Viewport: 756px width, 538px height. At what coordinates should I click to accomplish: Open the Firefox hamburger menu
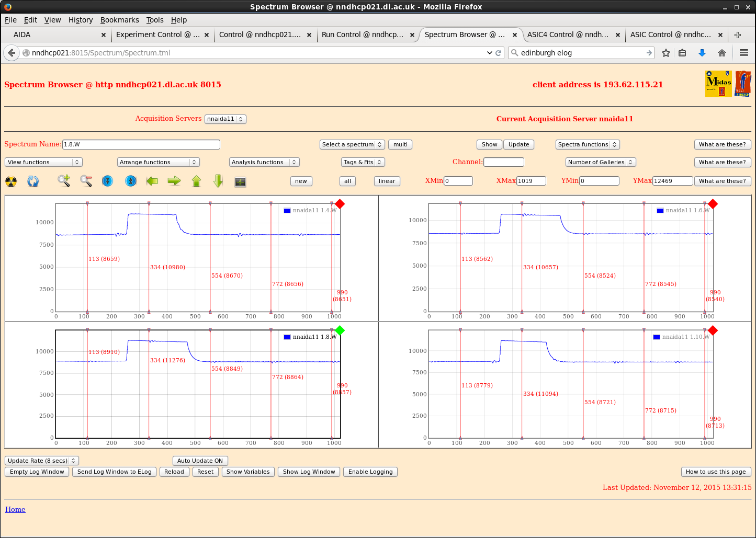(x=744, y=53)
